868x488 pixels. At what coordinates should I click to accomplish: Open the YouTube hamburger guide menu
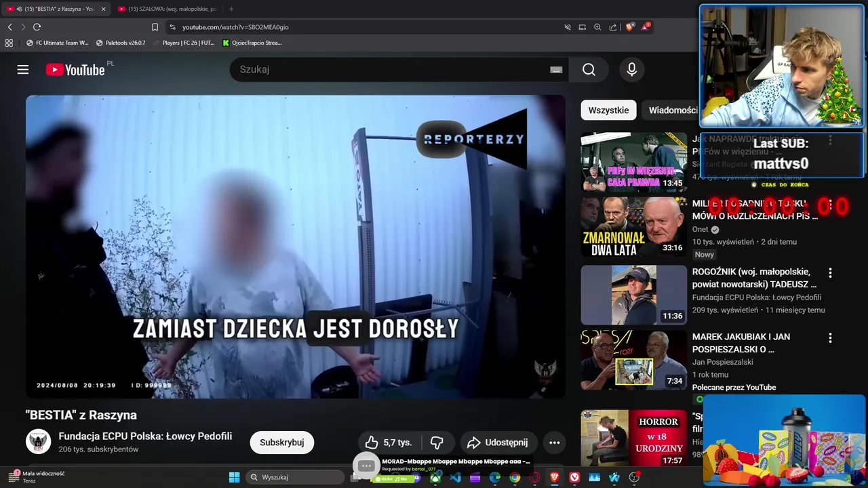(23, 70)
